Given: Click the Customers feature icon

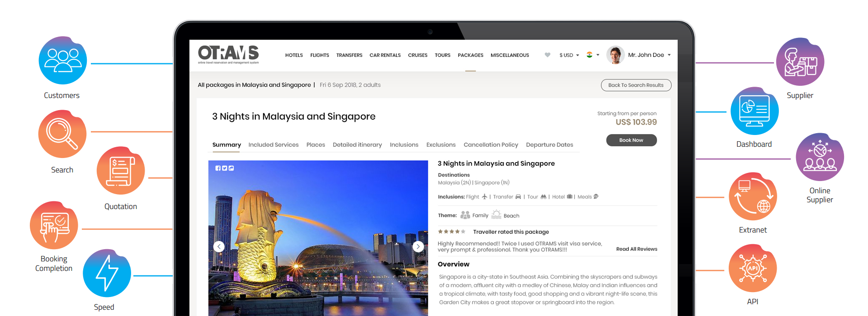Looking at the screenshot, I should pyautogui.click(x=62, y=60).
